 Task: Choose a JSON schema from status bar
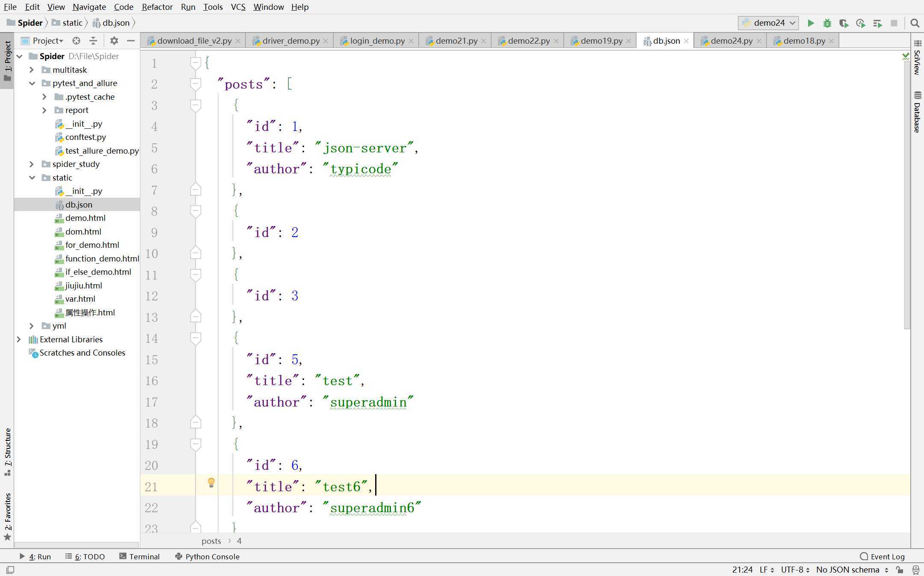click(852, 570)
